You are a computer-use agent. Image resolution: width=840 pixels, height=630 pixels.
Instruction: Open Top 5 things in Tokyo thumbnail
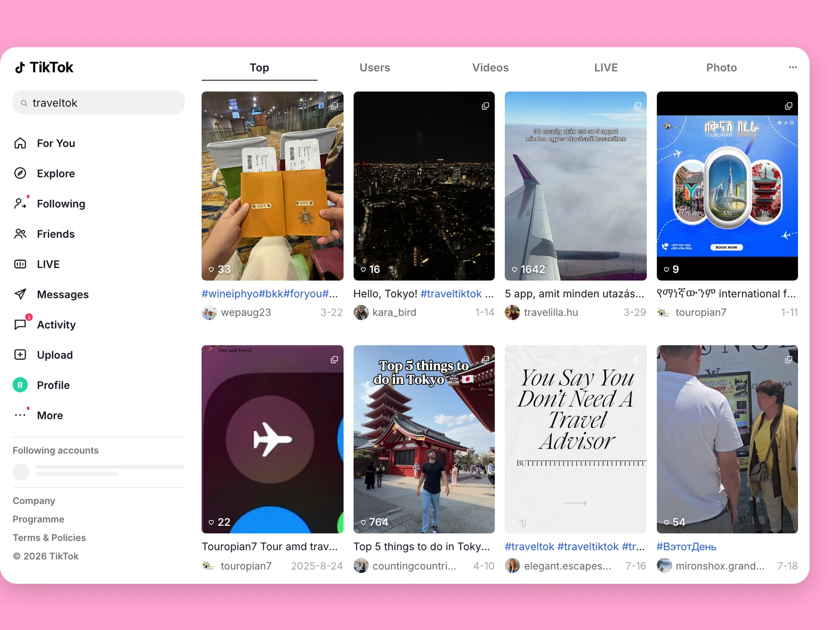click(x=424, y=439)
